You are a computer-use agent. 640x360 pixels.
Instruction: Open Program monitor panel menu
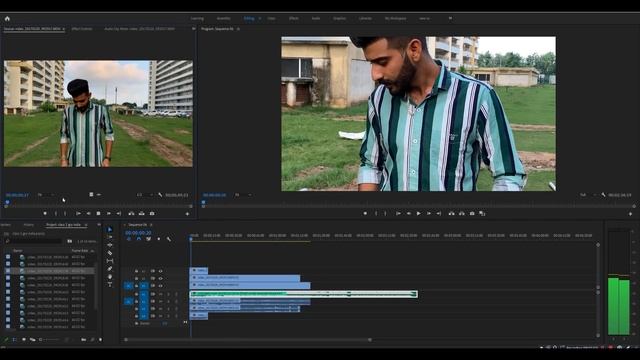(238, 29)
